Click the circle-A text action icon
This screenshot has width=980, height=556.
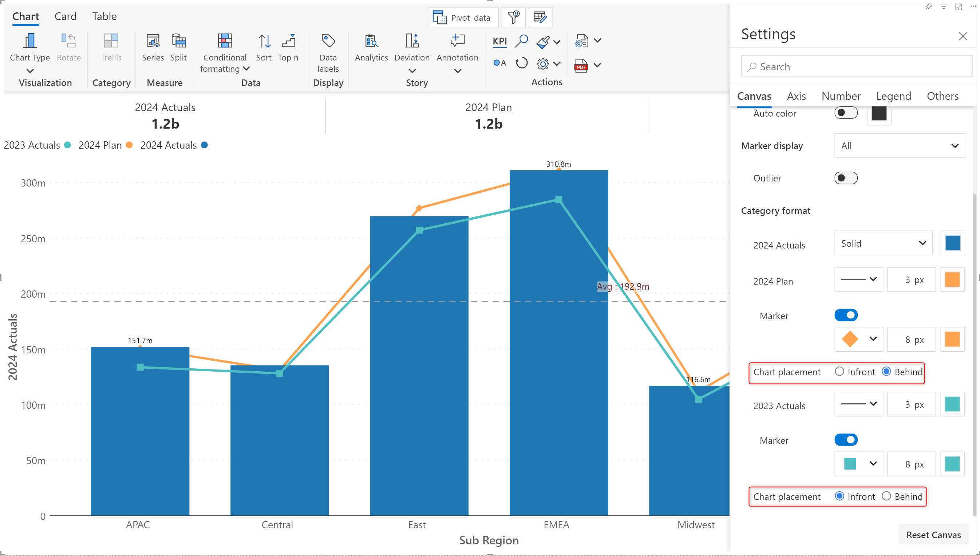click(499, 63)
